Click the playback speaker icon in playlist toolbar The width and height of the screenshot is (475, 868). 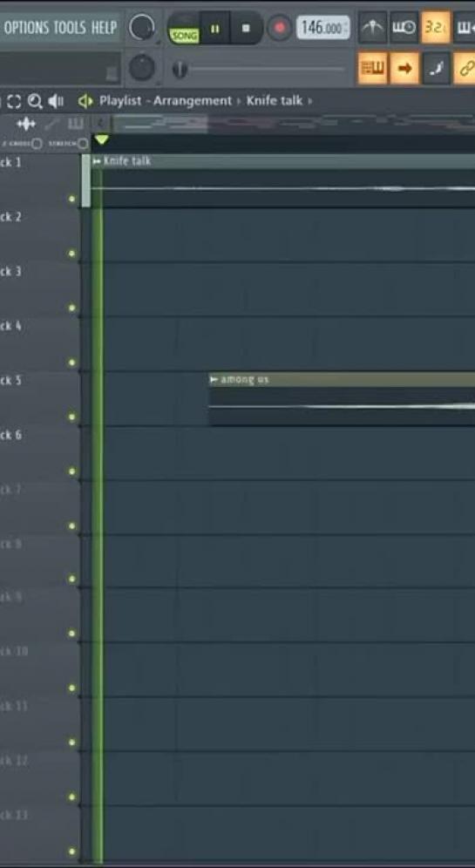[x=56, y=101]
